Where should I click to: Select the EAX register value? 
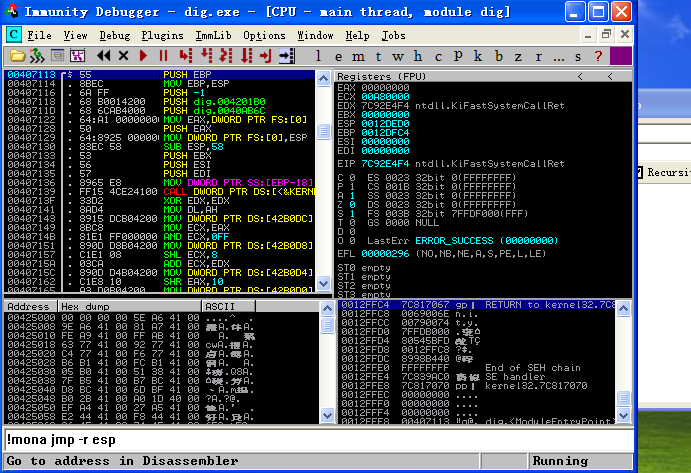click(x=385, y=87)
